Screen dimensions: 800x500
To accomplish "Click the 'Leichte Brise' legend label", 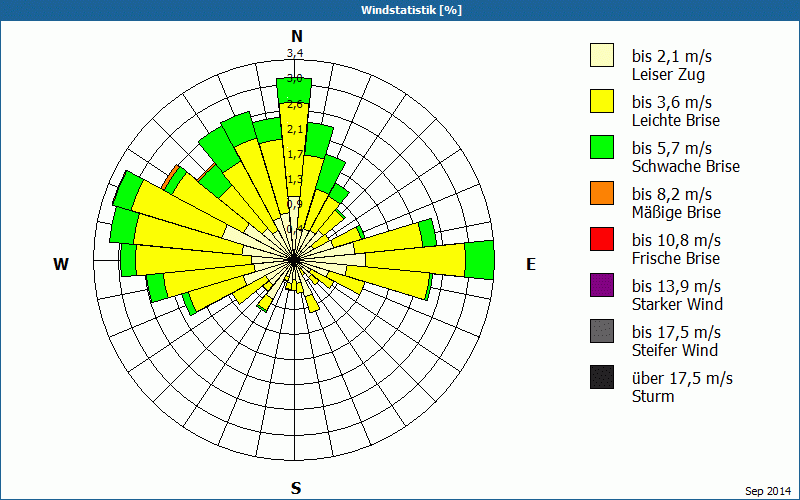I will (x=676, y=120).
